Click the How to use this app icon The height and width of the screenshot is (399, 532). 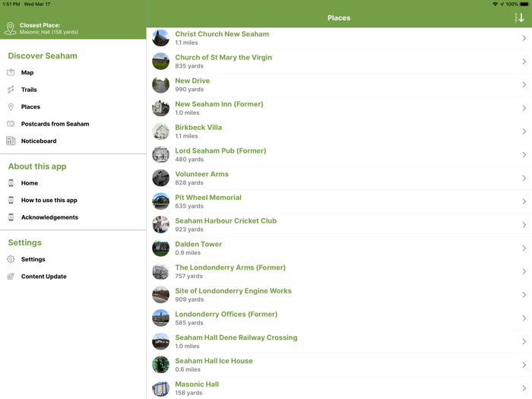[x=11, y=200]
